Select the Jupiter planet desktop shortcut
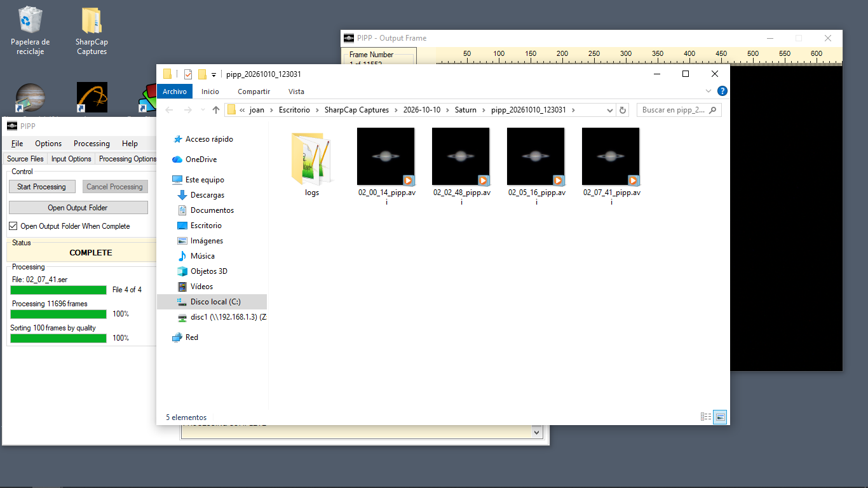The image size is (868, 488). [x=30, y=98]
